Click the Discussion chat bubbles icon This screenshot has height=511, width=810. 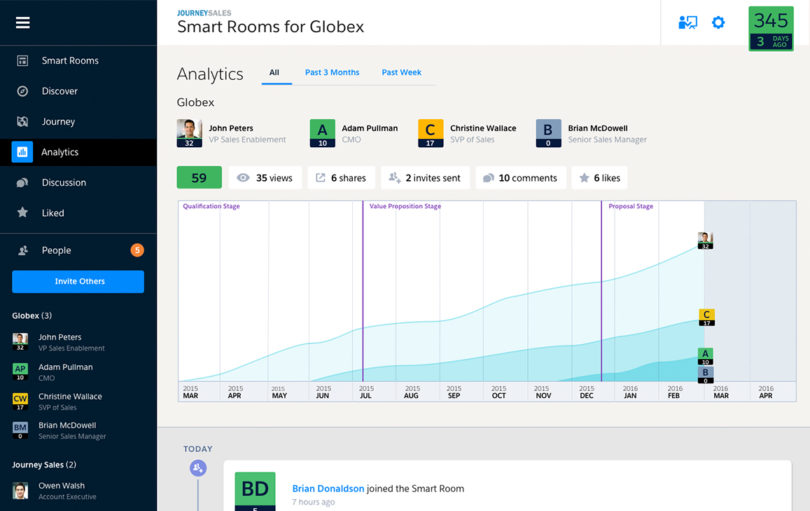22,182
